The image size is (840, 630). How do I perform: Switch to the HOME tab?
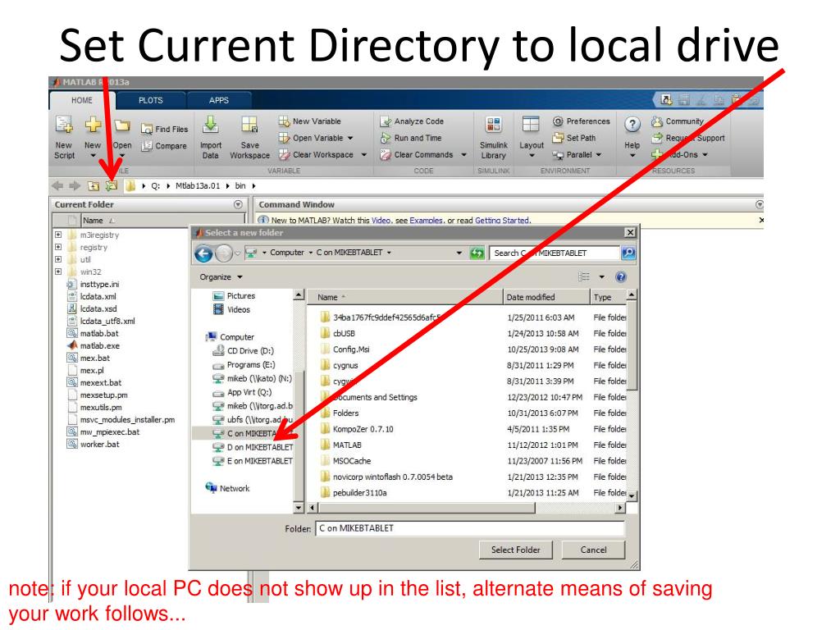tap(82, 100)
